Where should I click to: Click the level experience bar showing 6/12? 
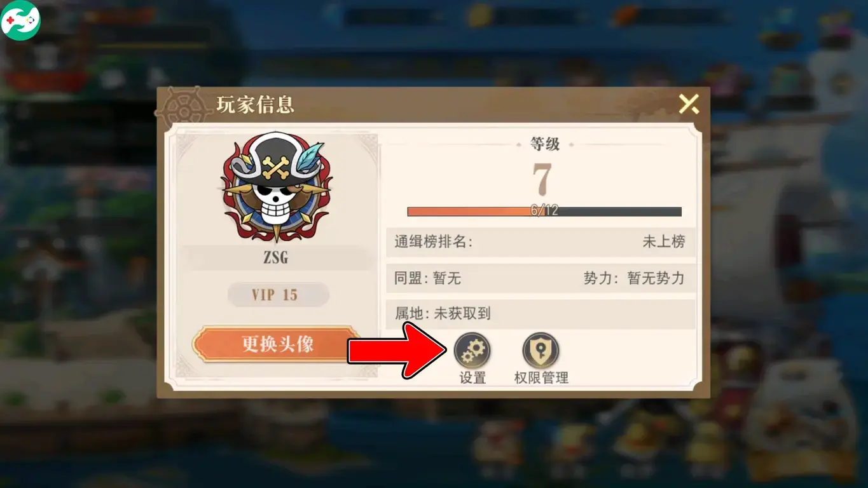[x=544, y=211]
